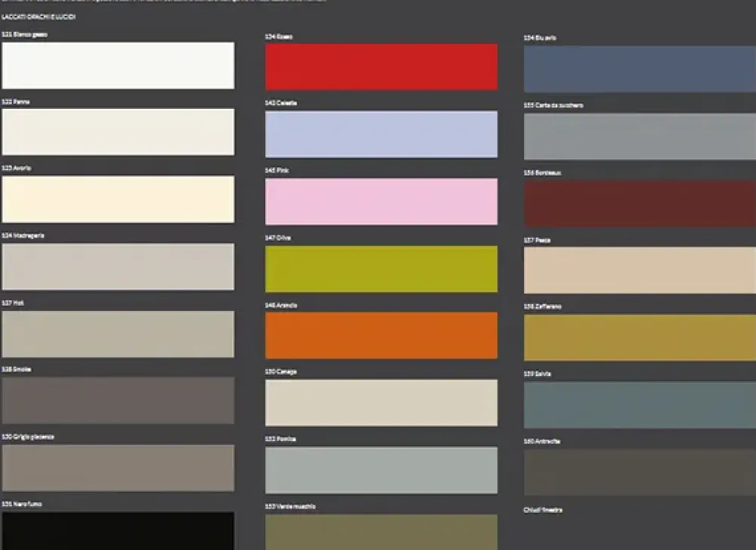Choose the mustard Zafferano swatch
This screenshot has width=756, height=550.
640,338
